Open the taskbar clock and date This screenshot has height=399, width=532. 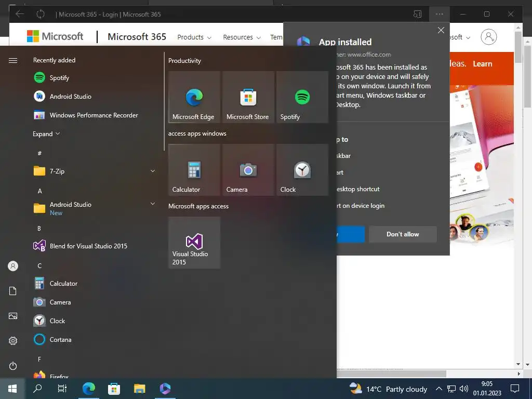tap(487, 389)
